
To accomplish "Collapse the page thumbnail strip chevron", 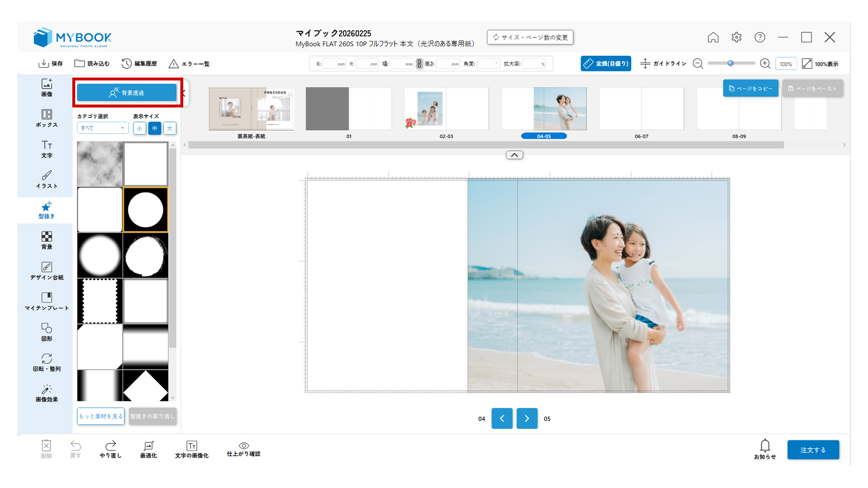I will pos(515,155).
